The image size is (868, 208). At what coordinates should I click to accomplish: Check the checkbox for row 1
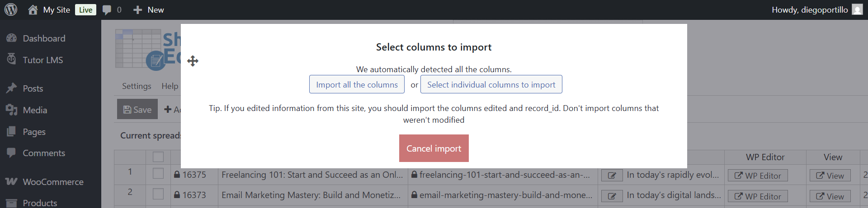point(158,174)
